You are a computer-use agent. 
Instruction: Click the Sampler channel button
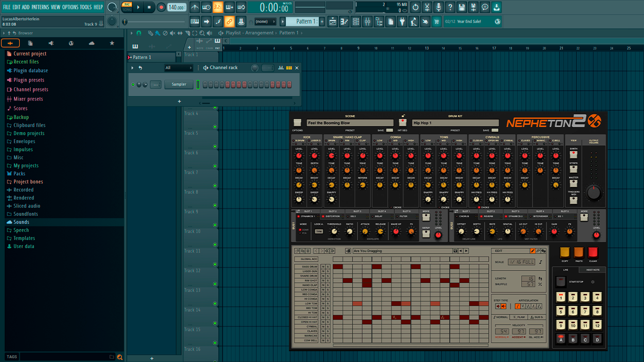pos(179,84)
